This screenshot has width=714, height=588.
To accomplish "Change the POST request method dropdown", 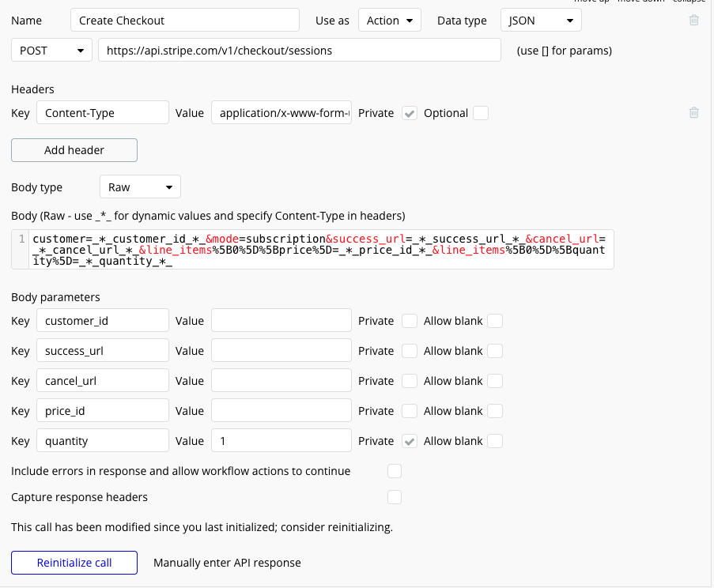I will [51, 51].
